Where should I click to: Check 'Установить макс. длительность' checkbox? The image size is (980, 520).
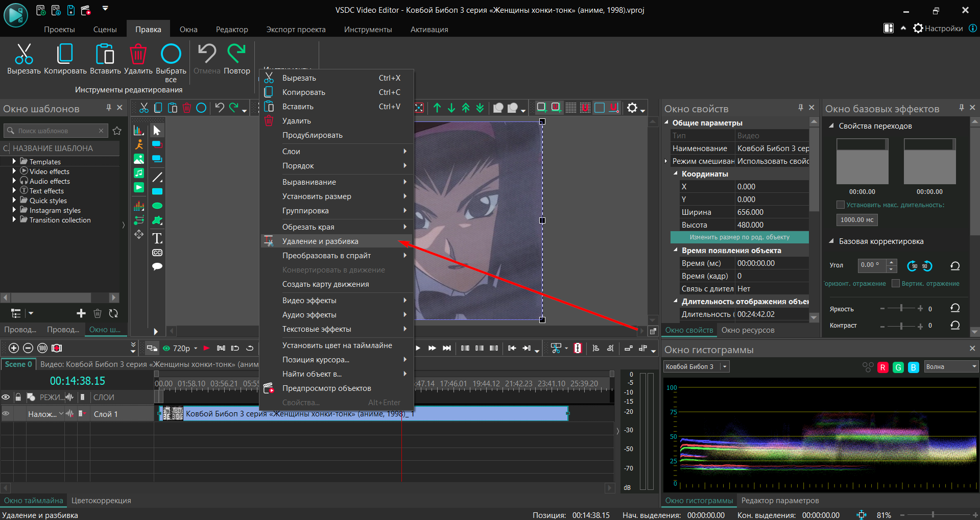click(x=840, y=205)
